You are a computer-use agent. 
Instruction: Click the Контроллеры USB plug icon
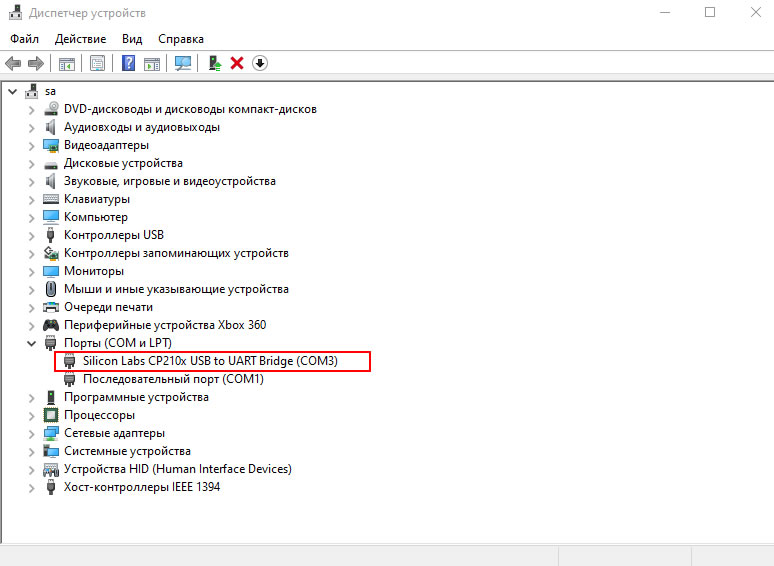[50, 235]
